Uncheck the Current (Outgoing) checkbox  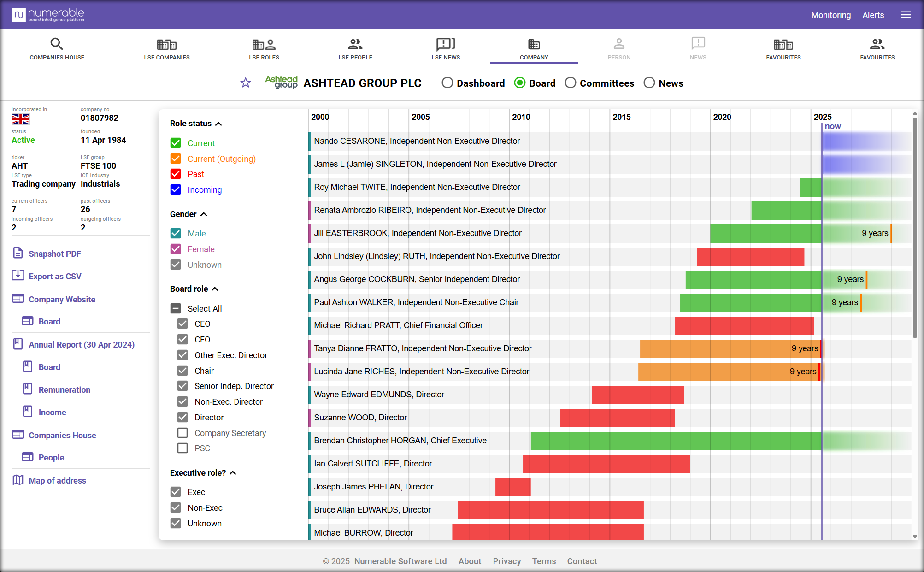coord(176,159)
